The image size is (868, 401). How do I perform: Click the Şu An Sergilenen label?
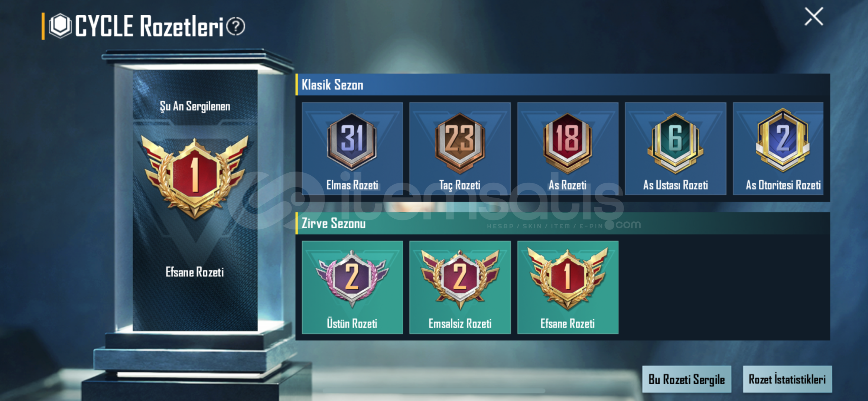pos(195,107)
